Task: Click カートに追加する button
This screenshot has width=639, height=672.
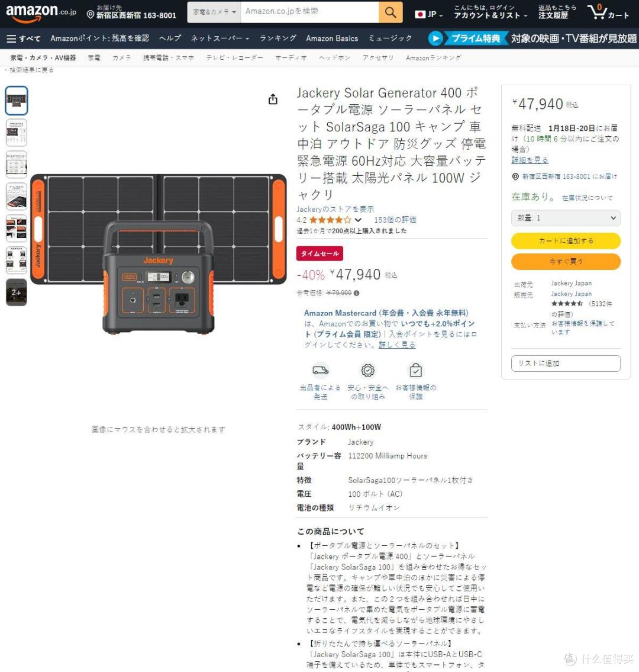Action: (566, 241)
